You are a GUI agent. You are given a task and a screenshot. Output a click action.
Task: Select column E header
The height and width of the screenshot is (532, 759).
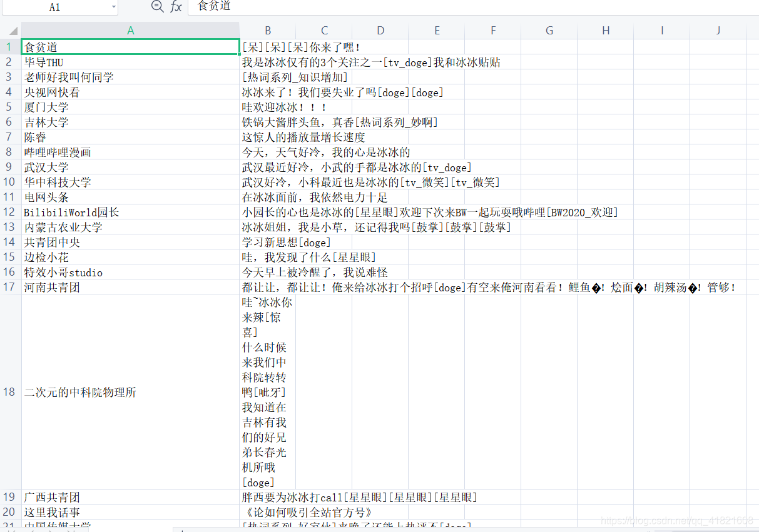(437, 30)
